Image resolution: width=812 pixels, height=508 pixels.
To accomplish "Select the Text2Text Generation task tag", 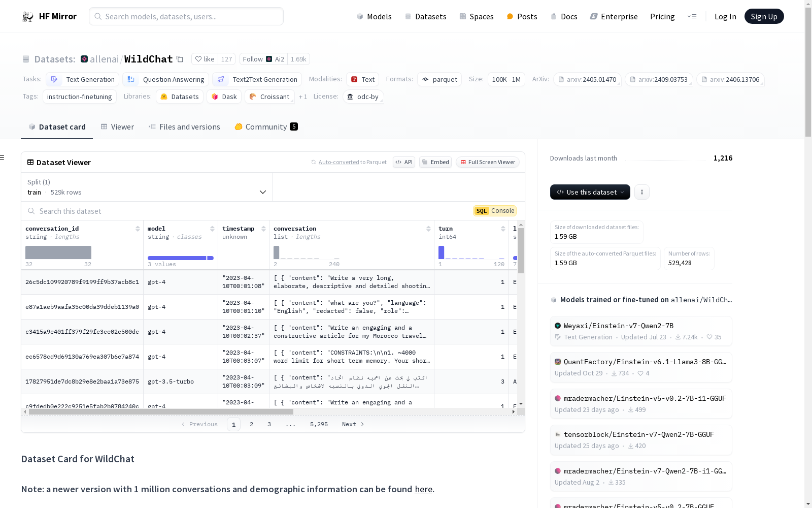I will pos(257,79).
